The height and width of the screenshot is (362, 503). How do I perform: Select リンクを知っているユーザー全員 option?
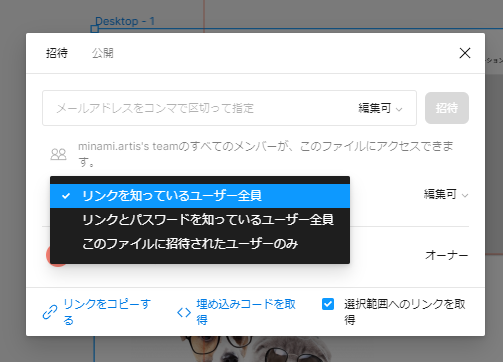click(200, 196)
